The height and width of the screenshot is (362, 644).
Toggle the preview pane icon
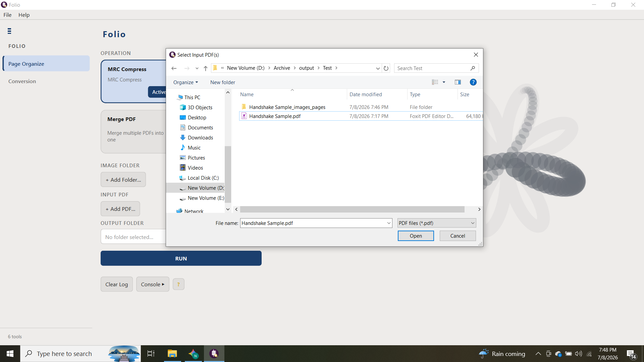pos(458,82)
